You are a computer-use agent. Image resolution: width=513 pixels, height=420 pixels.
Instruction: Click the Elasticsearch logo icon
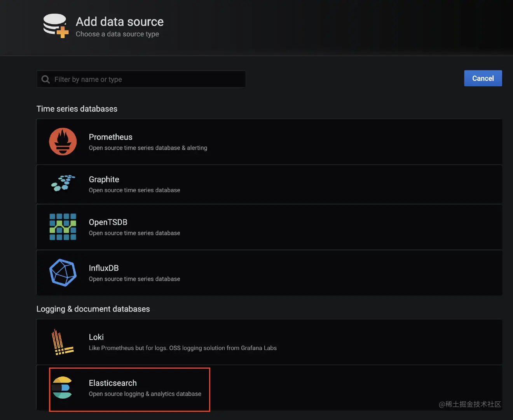coord(62,387)
